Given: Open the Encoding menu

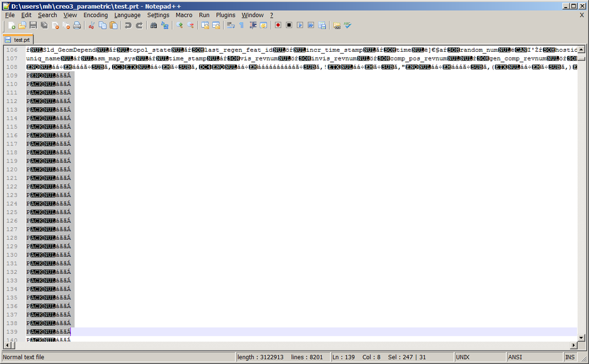Looking at the screenshot, I should point(96,15).
